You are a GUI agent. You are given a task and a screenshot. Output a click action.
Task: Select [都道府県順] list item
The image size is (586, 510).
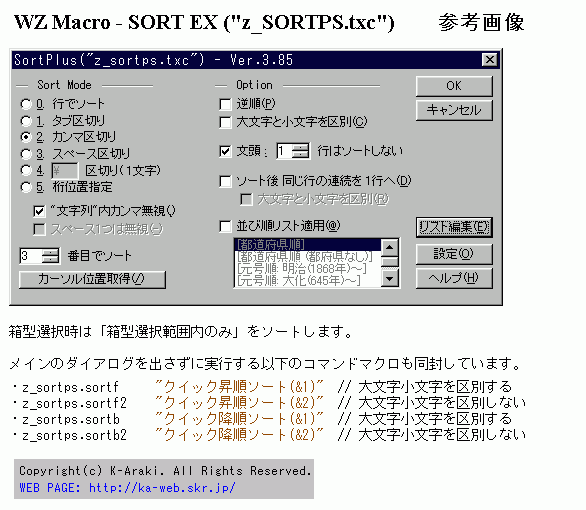(x=308, y=245)
